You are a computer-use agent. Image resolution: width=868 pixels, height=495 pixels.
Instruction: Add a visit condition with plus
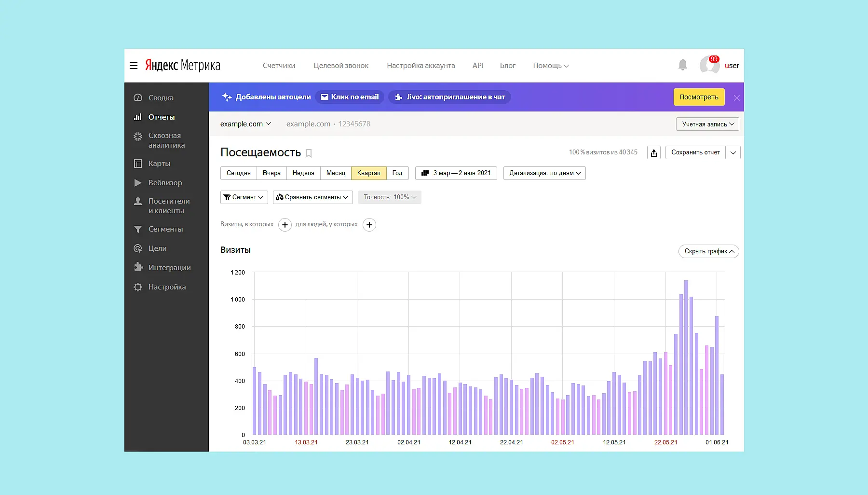point(285,225)
